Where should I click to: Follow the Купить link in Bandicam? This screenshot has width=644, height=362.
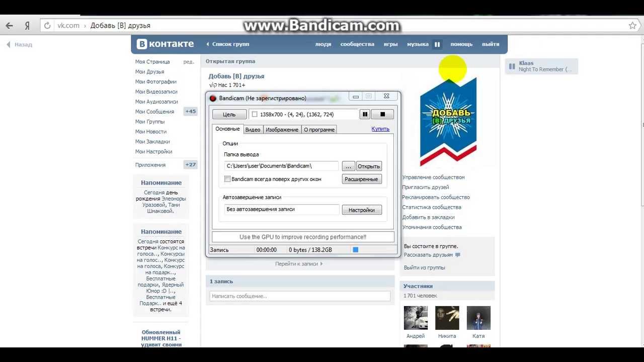click(380, 129)
